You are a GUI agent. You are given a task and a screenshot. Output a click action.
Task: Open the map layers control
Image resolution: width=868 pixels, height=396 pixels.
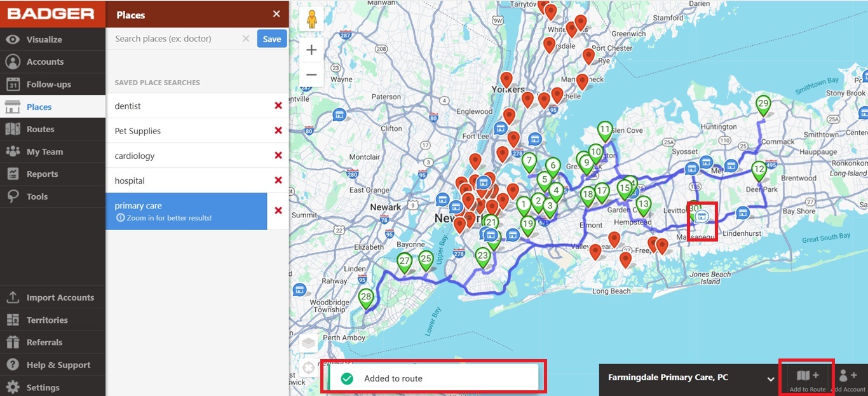(309, 344)
